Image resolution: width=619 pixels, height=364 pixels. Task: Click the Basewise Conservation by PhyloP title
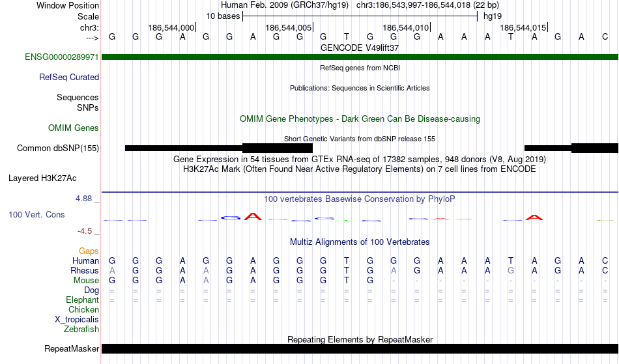point(360,199)
